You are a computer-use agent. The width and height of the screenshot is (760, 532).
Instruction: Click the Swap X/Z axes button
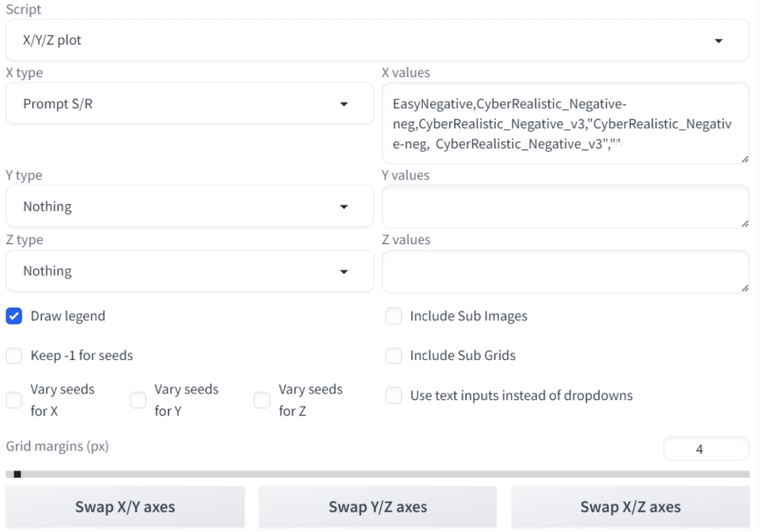(631, 506)
